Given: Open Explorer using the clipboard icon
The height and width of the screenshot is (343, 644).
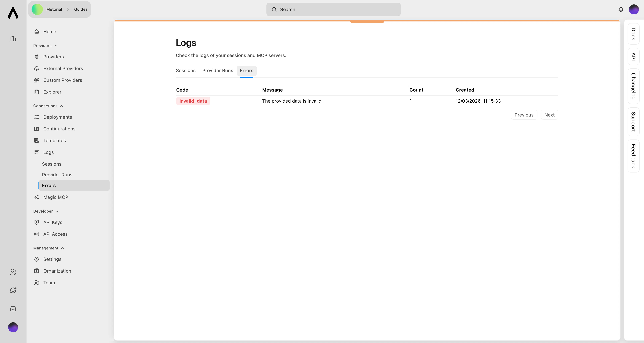Looking at the screenshot, I should coord(37,92).
